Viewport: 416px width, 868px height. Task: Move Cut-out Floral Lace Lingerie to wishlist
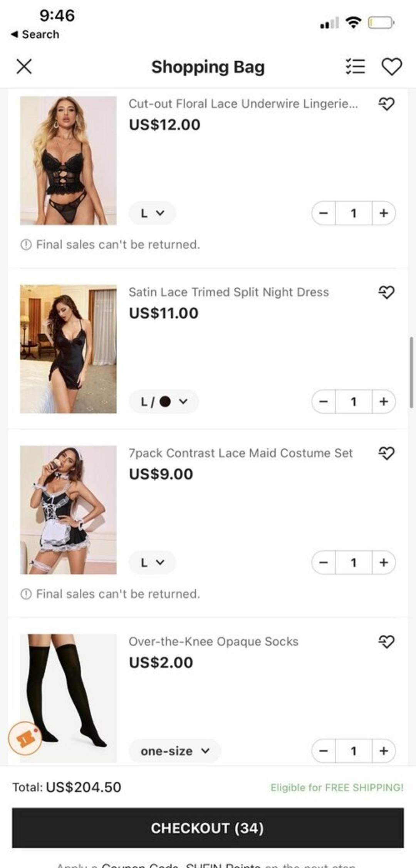tap(386, 104)
